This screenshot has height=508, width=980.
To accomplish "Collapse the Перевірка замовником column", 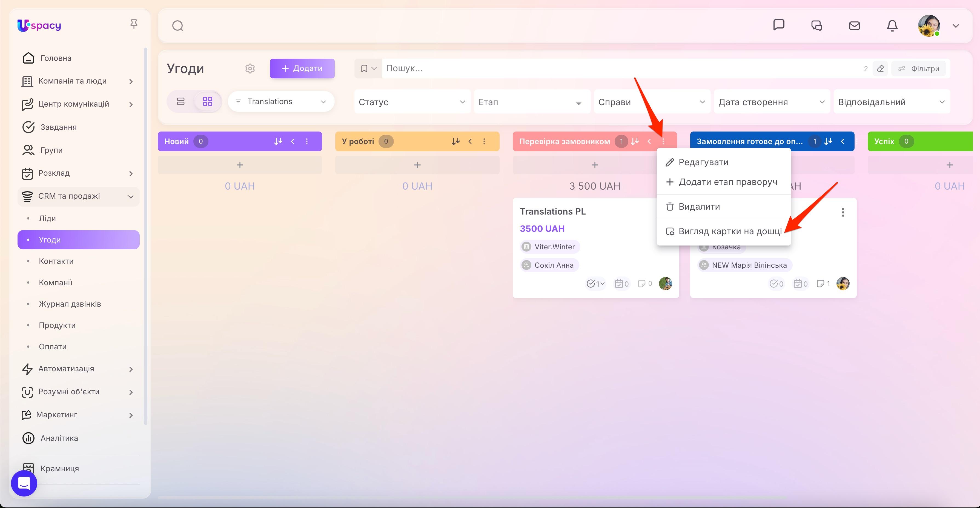I will pyautogui.click(x=649, y=141).
